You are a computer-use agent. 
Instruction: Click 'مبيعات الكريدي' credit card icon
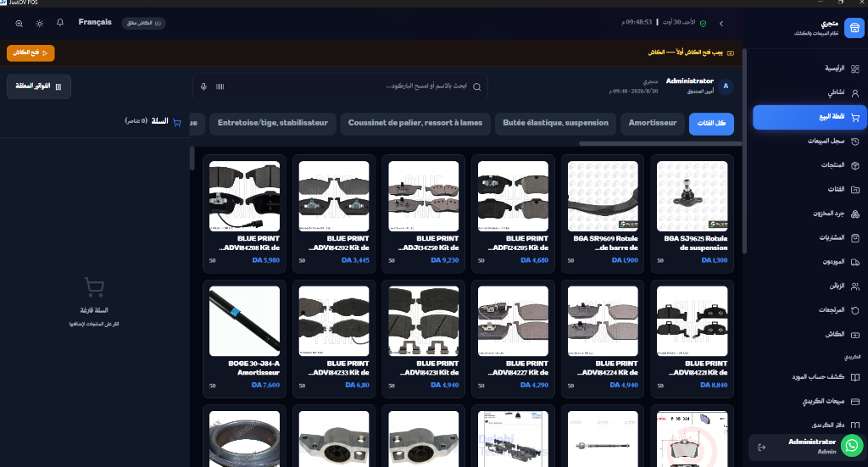(854, 402)
